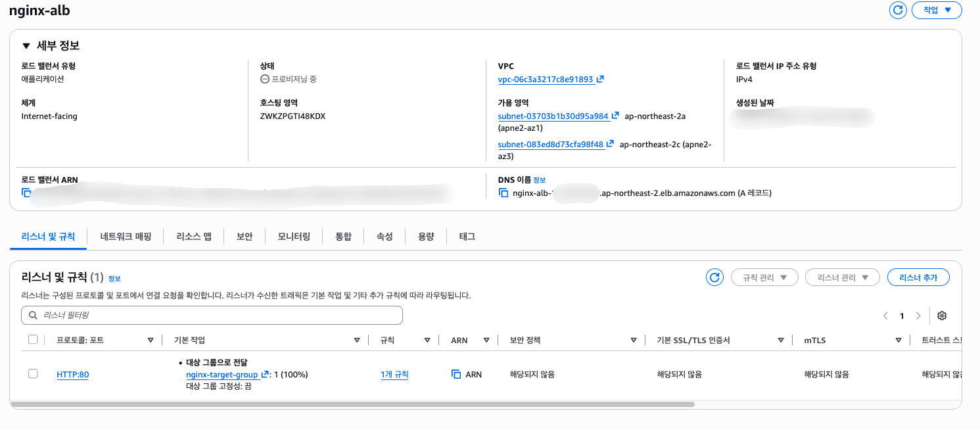Open the 규칙 관리 dropdown

[x=764, y=277]
